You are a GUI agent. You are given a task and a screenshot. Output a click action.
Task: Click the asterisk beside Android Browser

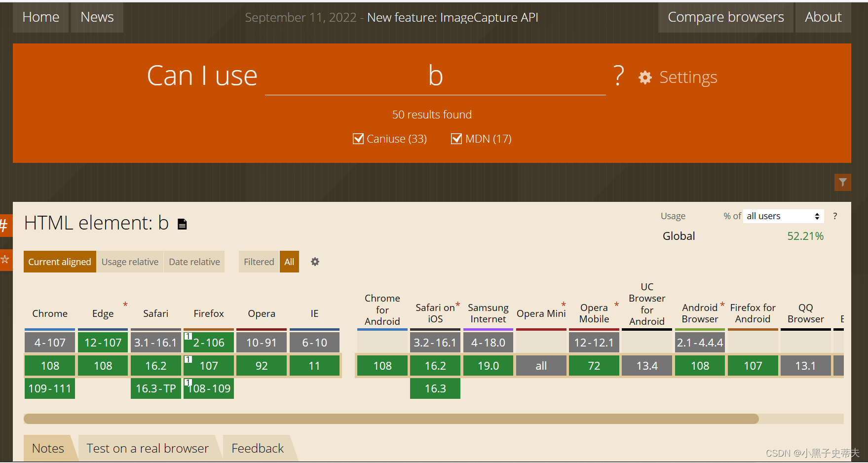click(x=722, y=305)
